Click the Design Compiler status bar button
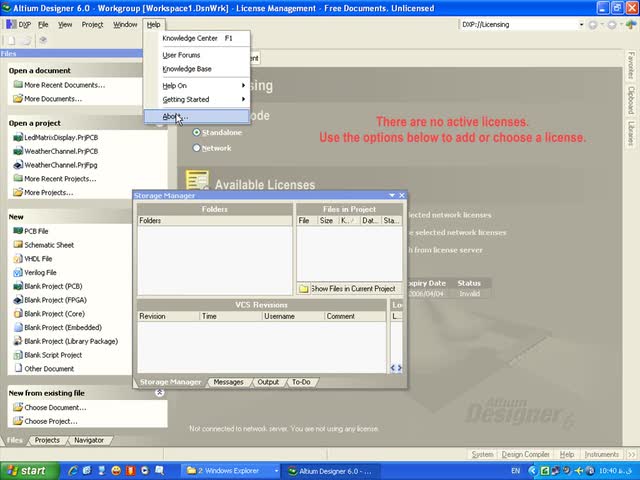The width and height of the screenshot is (640, 480). click(x=526, y=454)
